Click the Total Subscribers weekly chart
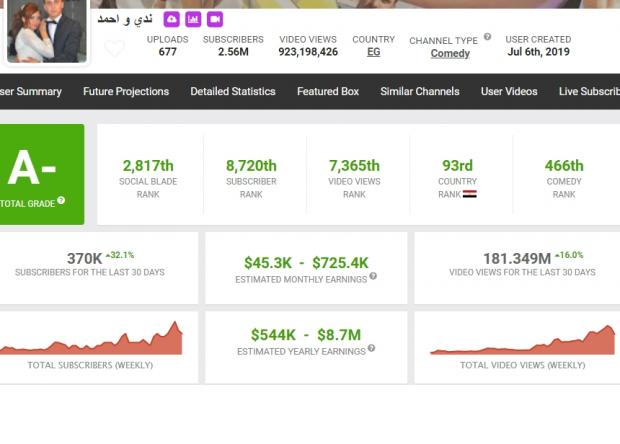Viewport: 620px width, 444px height. click(x=91, y=338)
